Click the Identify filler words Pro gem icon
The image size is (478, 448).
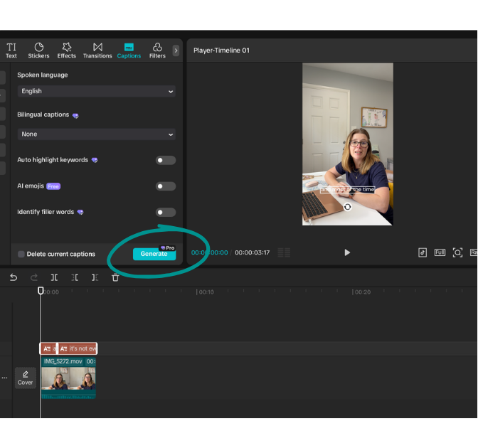tap(80, 212)
